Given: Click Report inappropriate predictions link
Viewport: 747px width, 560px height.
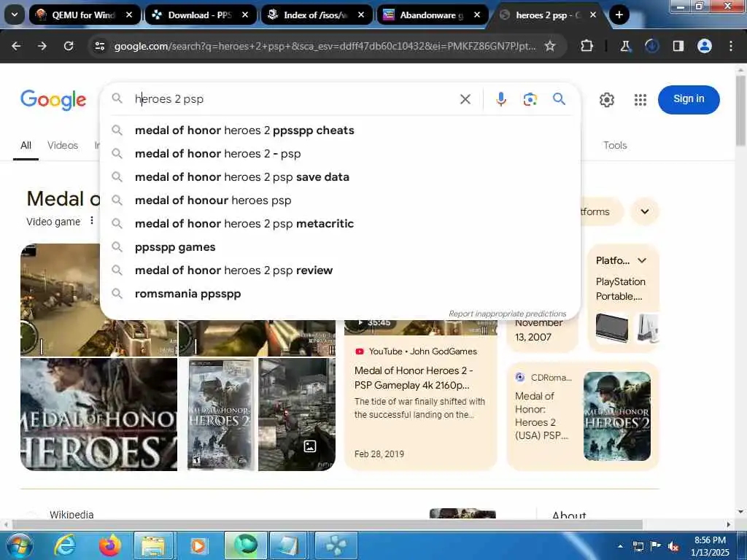Looking at the screenshot, I should pyautogui.click(x=508, y=314).
